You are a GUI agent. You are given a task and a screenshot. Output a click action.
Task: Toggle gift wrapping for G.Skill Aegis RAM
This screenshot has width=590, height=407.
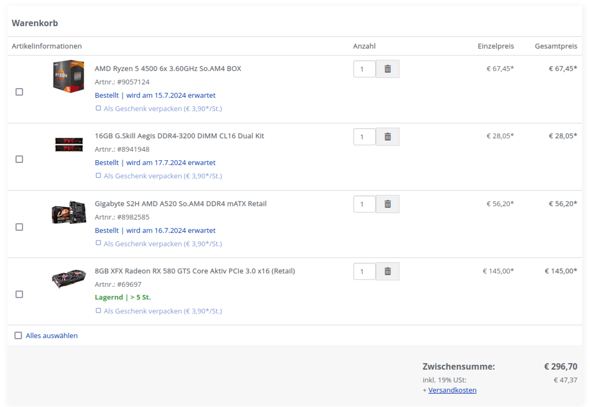coord(98,176)
